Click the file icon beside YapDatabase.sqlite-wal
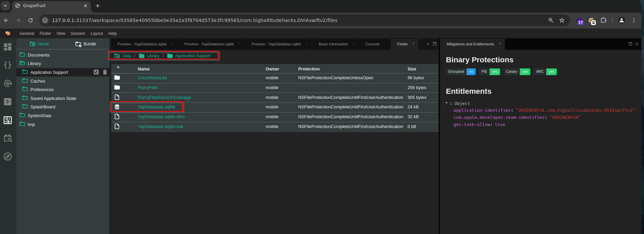Screen dimensions: 644x234 [117, 126]
